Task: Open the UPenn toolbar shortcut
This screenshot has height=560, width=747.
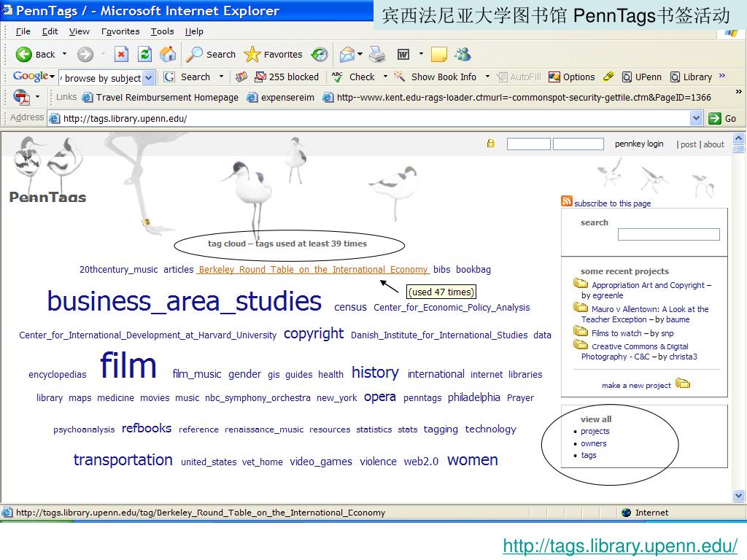Action: [642, 77]
